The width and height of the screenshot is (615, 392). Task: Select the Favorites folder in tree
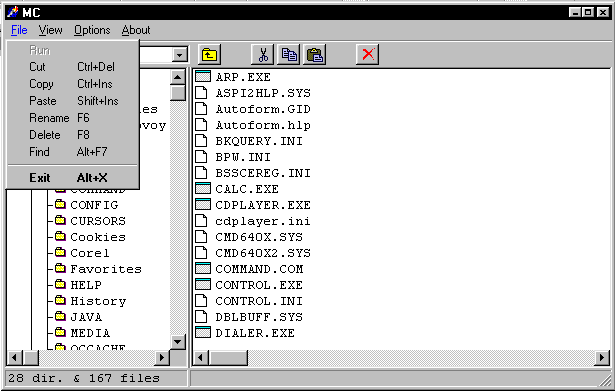(x=106, y=269)
